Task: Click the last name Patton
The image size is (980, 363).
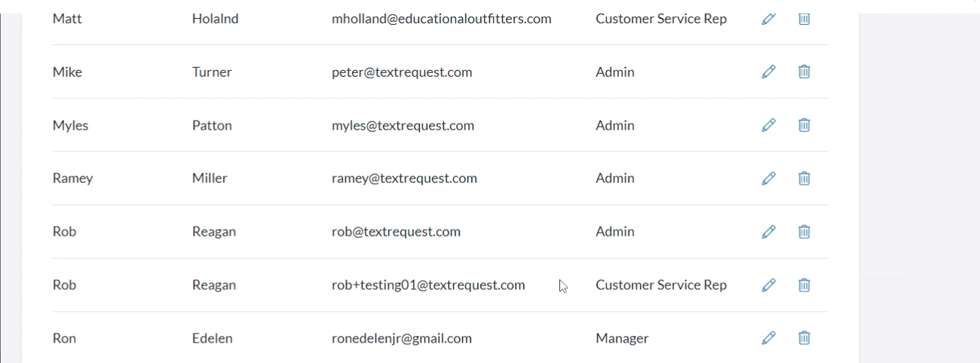Action: coord(212,126)
